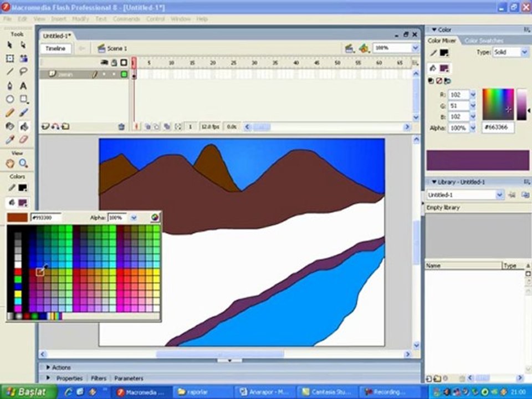Viewport: 532px width, 399px height.
Task: Toggle Show/Hide All Layers eye icon
Action: click(x=105, y=63)
